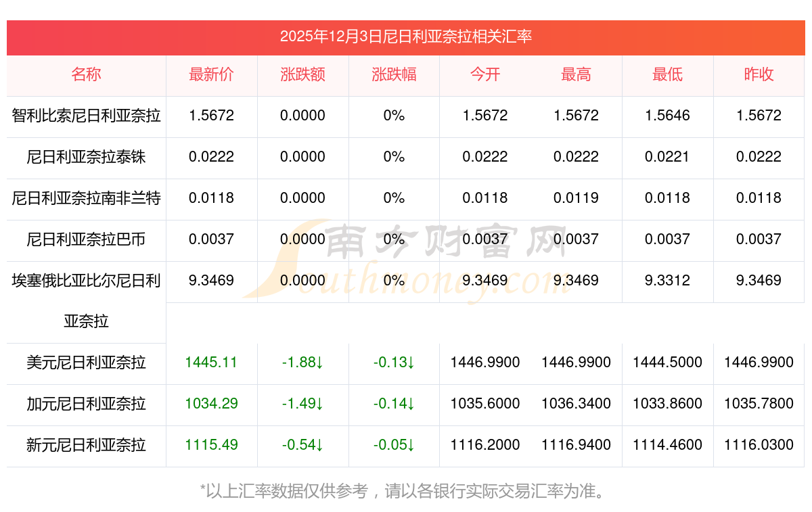Click latest price 1034.29 for 加元
812x512 pixels.
[211, 404]
